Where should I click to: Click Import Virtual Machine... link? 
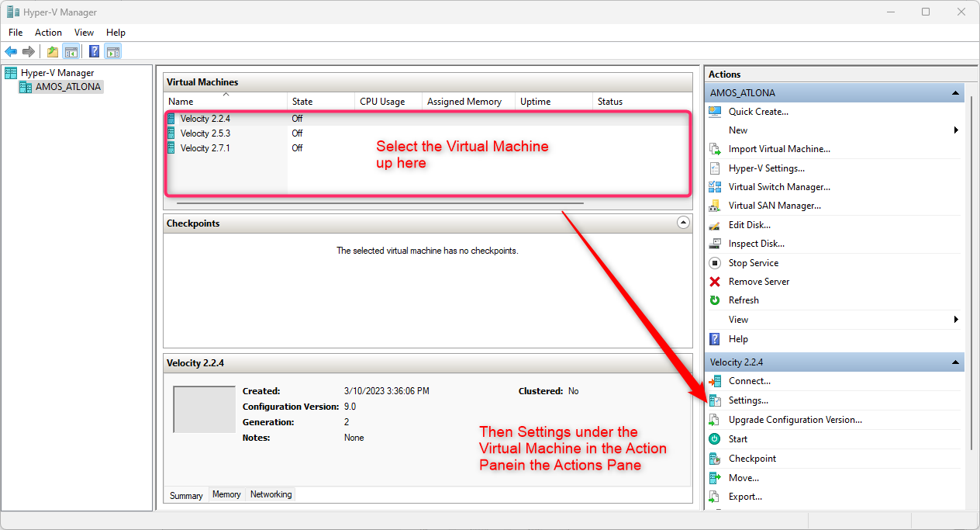click(x=779, y=149)
